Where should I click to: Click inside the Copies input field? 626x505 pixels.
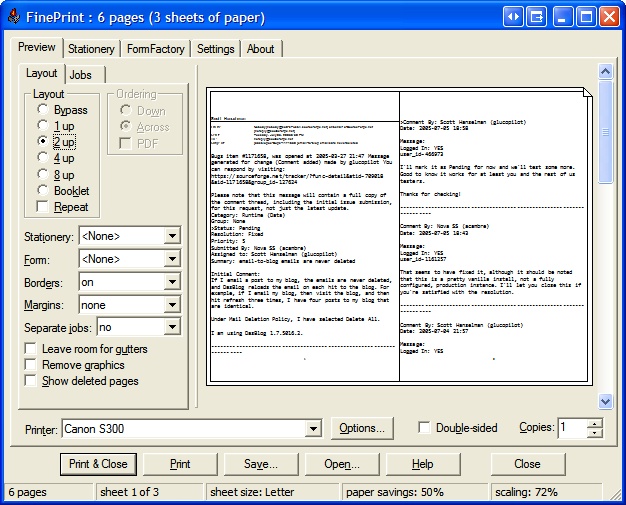click(573, 428)
